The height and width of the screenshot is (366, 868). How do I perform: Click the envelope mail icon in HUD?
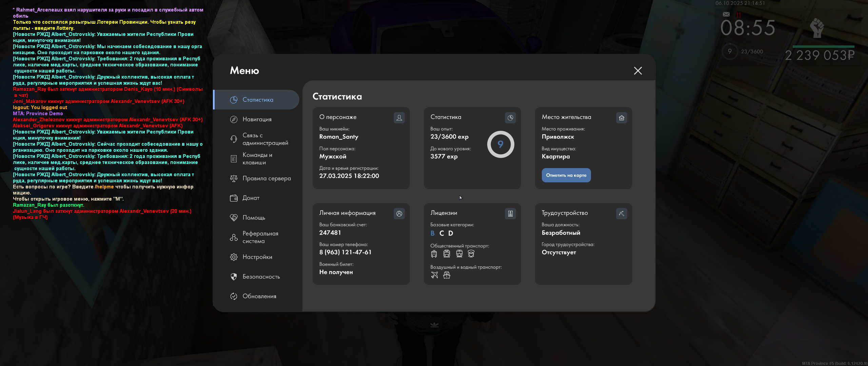pyautogui.click(x=726, y=14)
